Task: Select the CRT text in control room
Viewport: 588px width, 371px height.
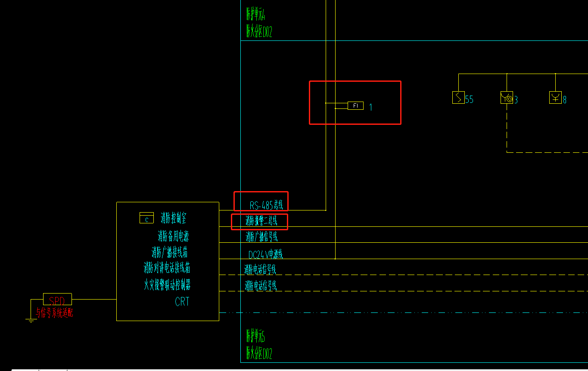Action: tap(182, 302)
